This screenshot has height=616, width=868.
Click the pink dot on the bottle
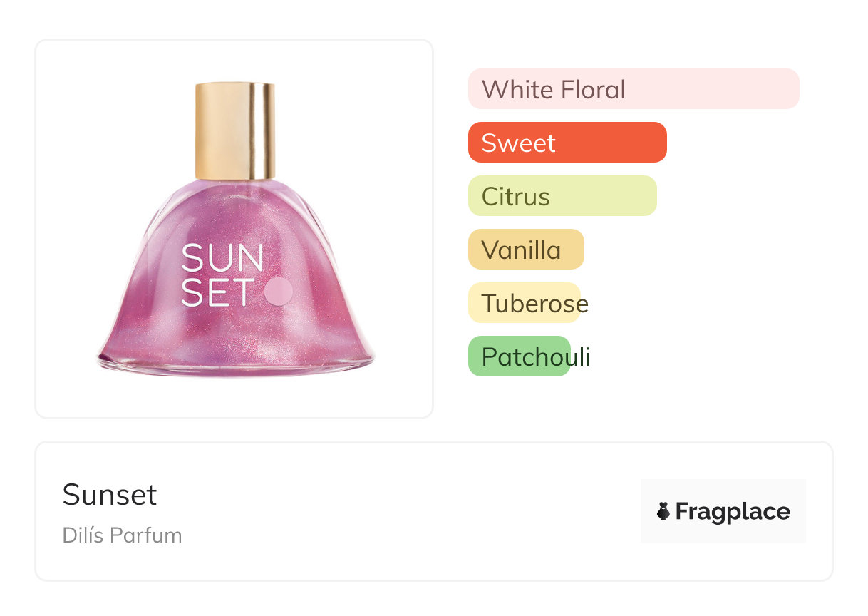[278, 291]
